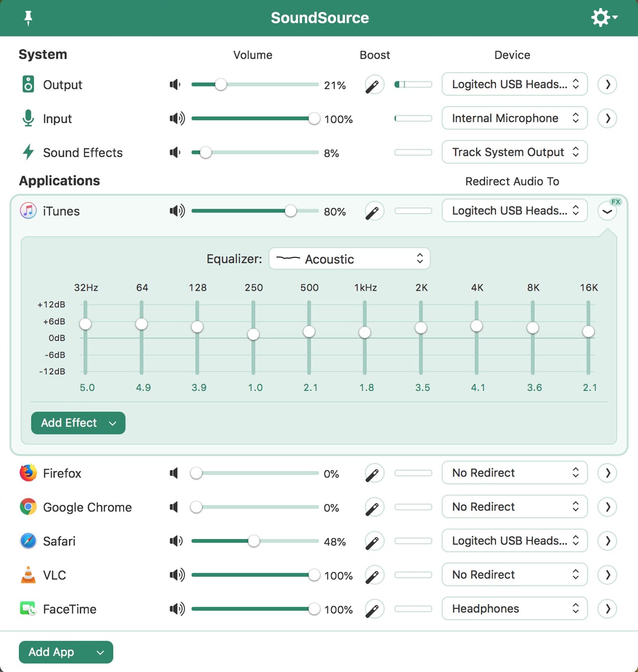Open FaceTime Headphones redirect dropdown
Screen dimensions: 638x672
pyautogui.click(x=514, y=609)
